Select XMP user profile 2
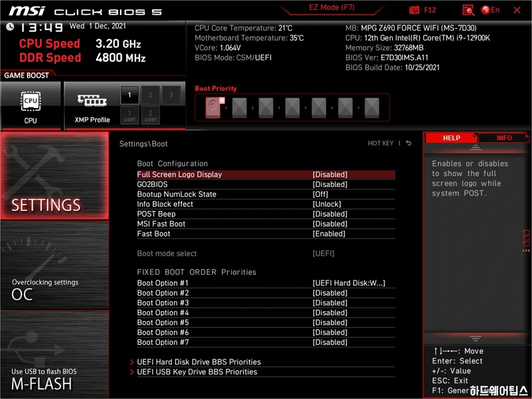This screenshot has height=399, width=532. click(x=150, y=116)
